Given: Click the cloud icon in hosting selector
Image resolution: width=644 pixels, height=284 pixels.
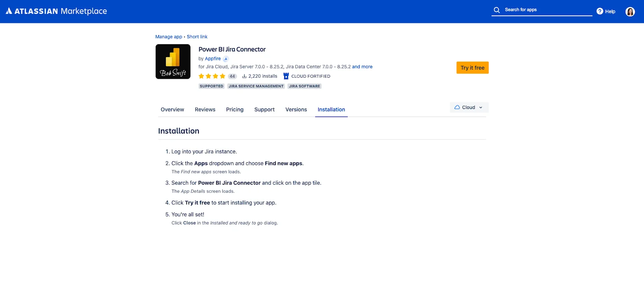Looking at the screenshot, I should point(457,107).
